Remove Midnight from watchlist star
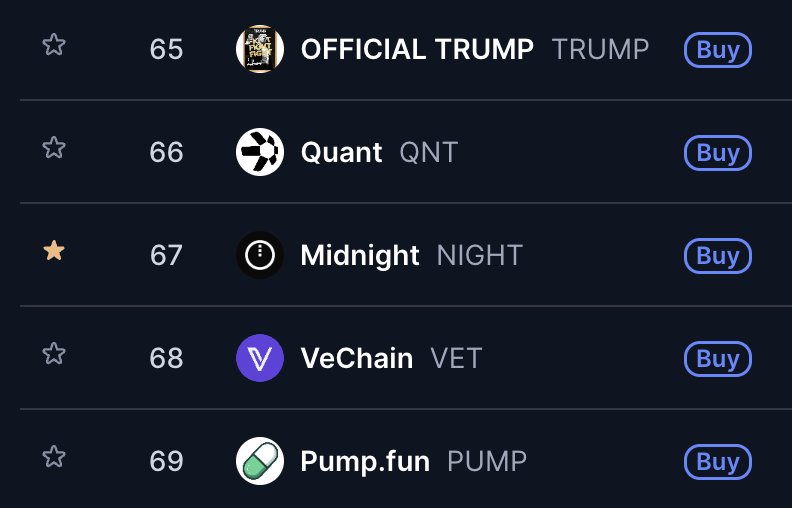Viewport: 792px width, 508px height. pos(54,252)
